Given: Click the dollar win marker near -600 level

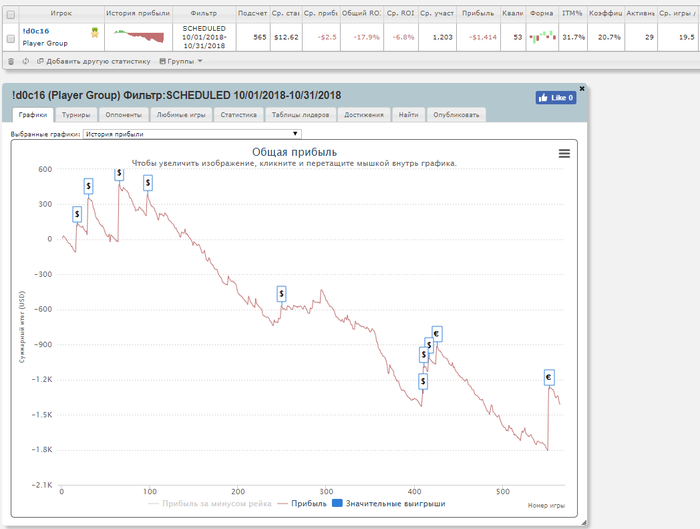Looking at the screenshot, I should [281, 294].
